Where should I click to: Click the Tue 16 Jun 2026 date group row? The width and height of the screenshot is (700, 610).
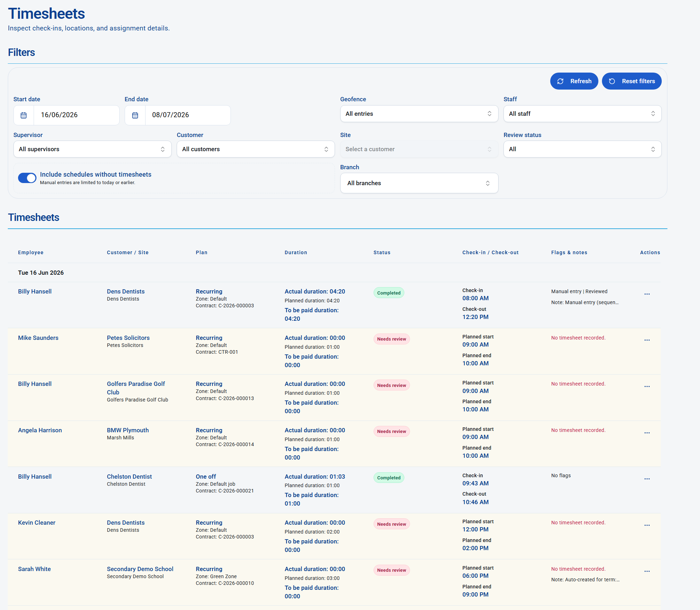pyautogui.click(x=334, y=273)
